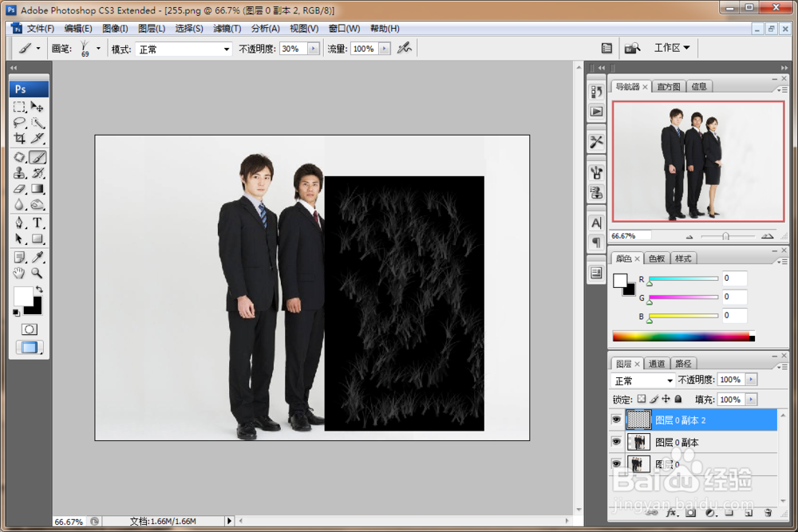Toggle Quick Mask mode
The width and height of the screenshot is (798, 532).
click(x=29, y=329)
